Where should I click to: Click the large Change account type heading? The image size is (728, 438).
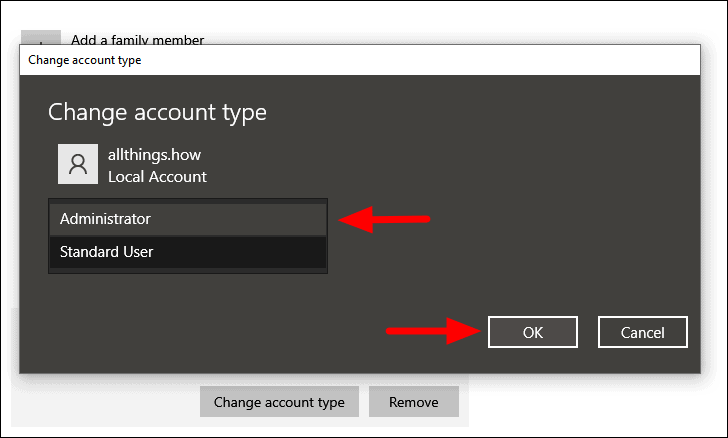(x=157, y=112)
